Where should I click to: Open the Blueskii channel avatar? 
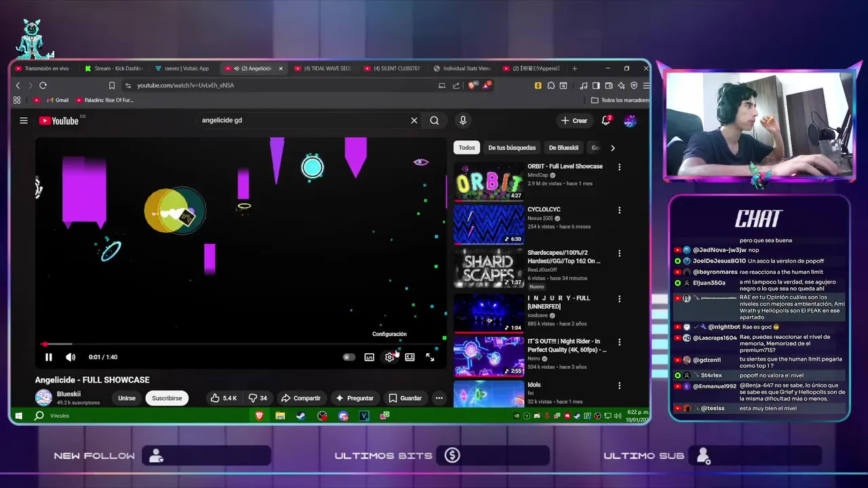tap(43, 398)
